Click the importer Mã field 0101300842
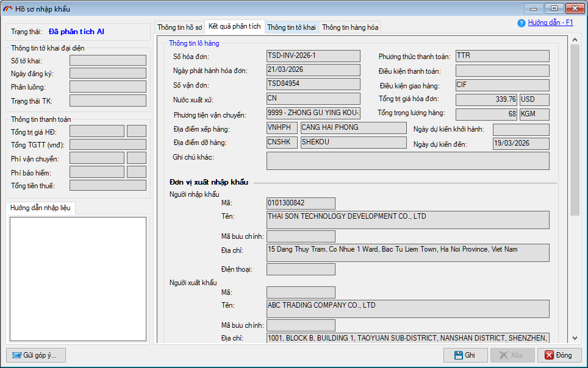Image resolution: width=588 pixels, height=368 pixels. pos(301,203)
